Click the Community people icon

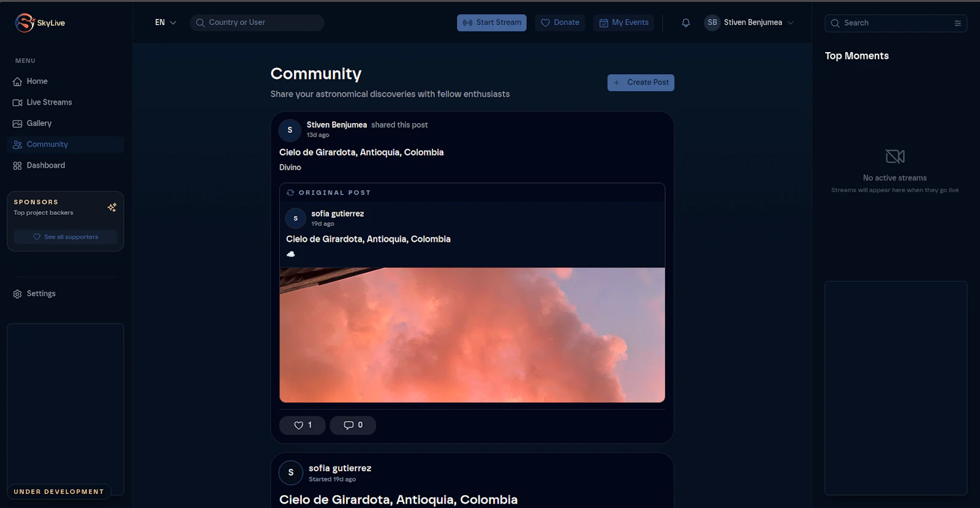(x=17, y=144)
